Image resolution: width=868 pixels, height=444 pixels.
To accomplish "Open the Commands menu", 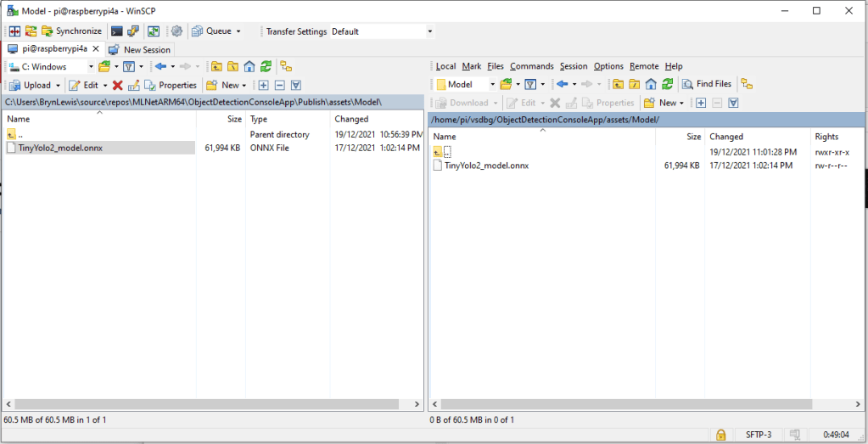I will (531, 66).
